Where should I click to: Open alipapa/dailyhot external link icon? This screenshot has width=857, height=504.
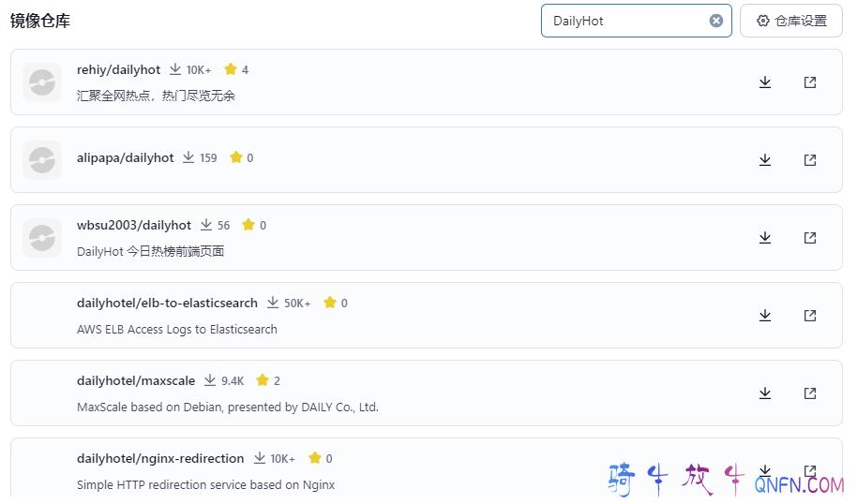810,160
